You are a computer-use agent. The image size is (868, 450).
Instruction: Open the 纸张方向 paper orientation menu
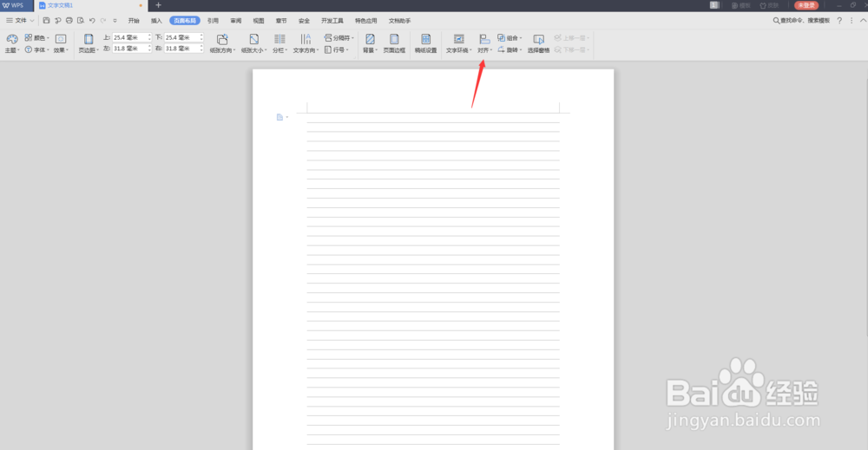pyautogui.click(x=222, y=43)
